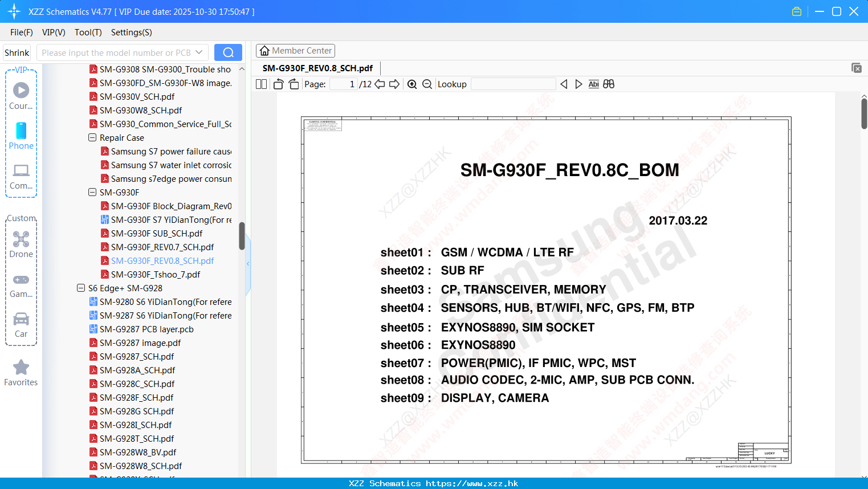
Task: Open SM-G928I_SCH.pdf
Action: tap(131, 425)
